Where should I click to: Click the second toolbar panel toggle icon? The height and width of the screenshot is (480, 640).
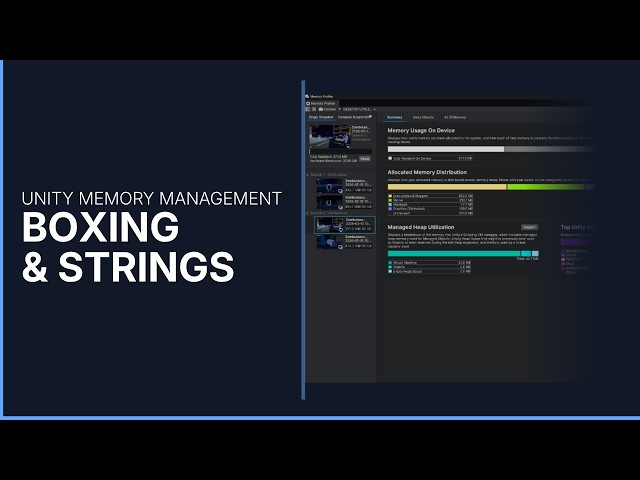click(x=314, y=109)
